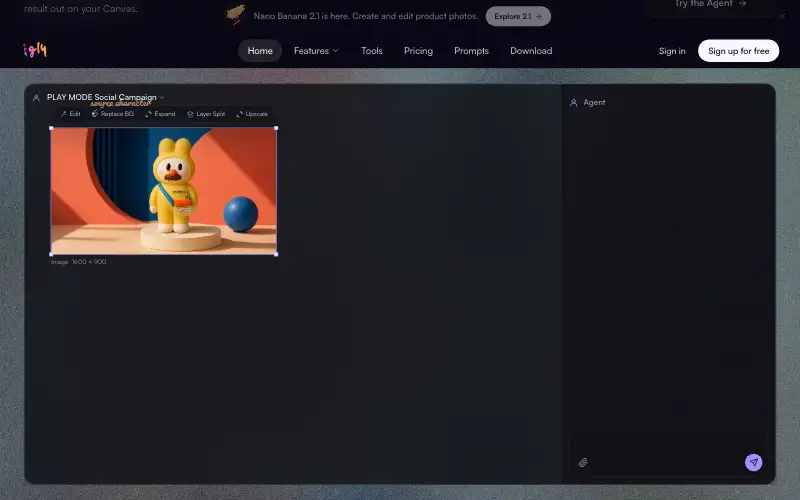Expand the Features dropdown menu
The width and height of the screenshot is (800, 500).
[316, 51]
